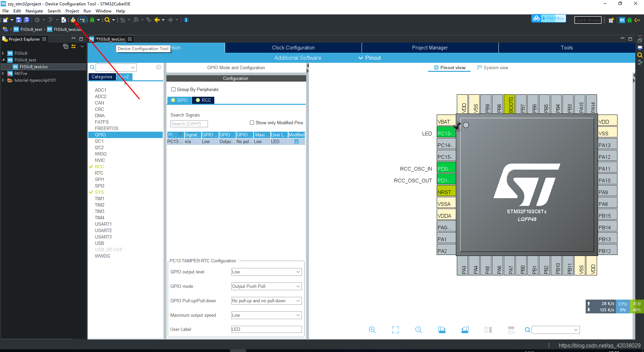Click the toggle with dots toolbar icon

pyautogui.click(x=83, y=20)
